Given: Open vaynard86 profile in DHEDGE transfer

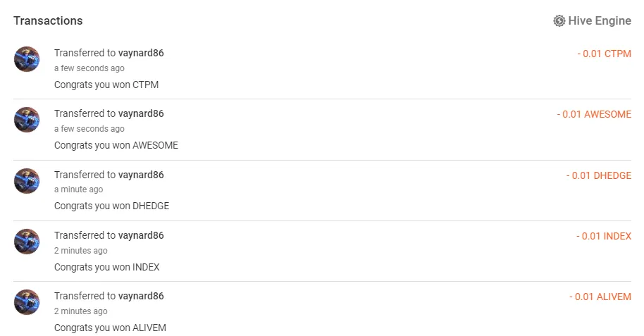Looking at the screenshot, I should (141, 175).
